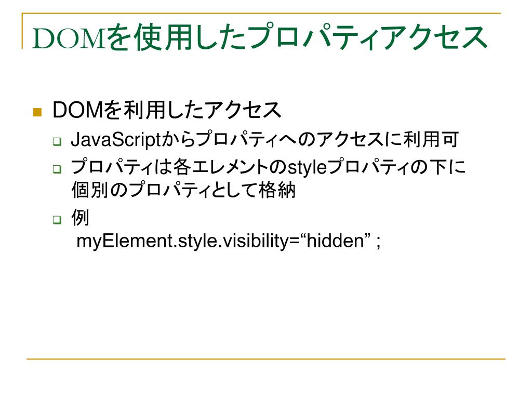The image size is (532, 399).
Task: Select the text プロパティは各エレメントのstyleプロパティの下に
Action: click(268, 167)
